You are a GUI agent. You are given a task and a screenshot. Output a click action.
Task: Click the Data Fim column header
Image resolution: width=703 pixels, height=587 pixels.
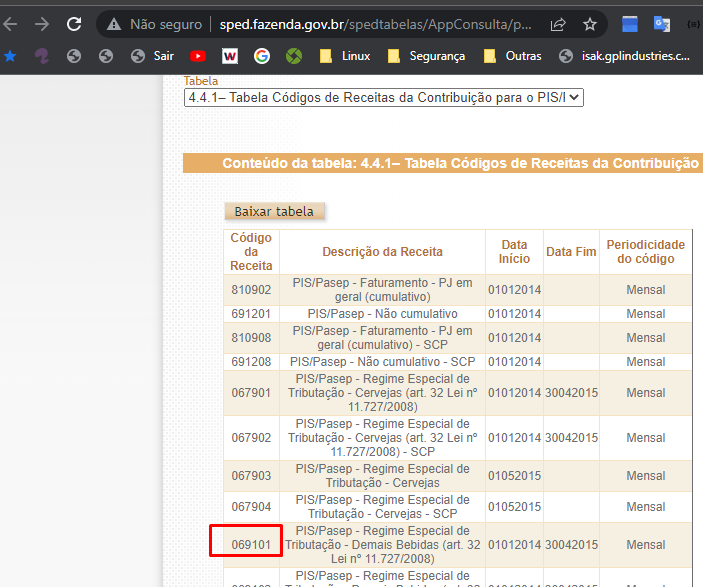click(x=571, y=252)
